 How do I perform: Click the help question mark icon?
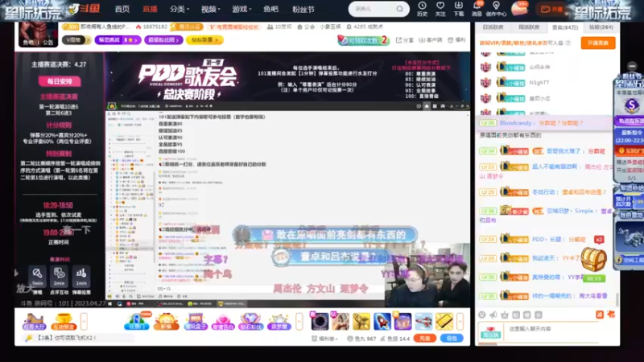coord(568,43)
